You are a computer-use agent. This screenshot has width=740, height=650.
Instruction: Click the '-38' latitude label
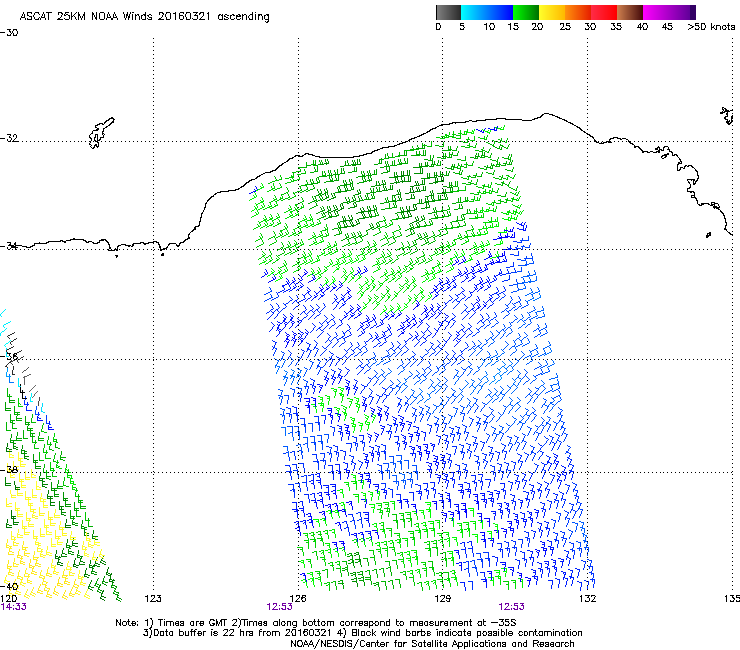11,470
